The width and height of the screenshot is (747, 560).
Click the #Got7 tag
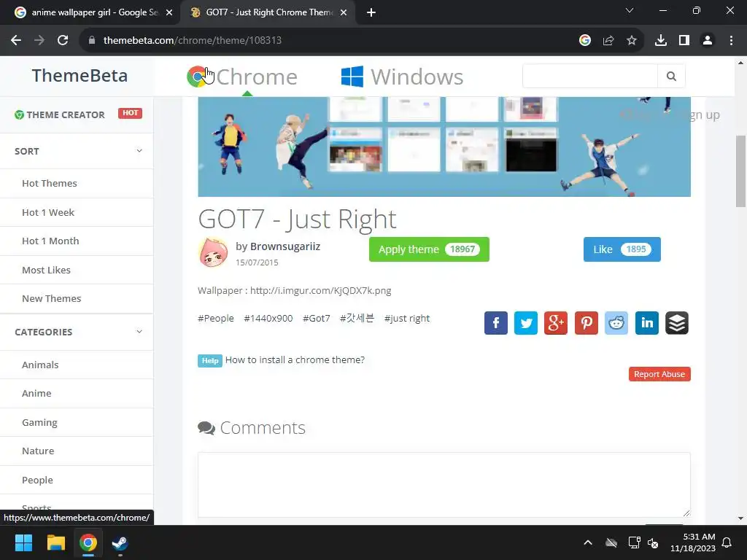point(317,318)
